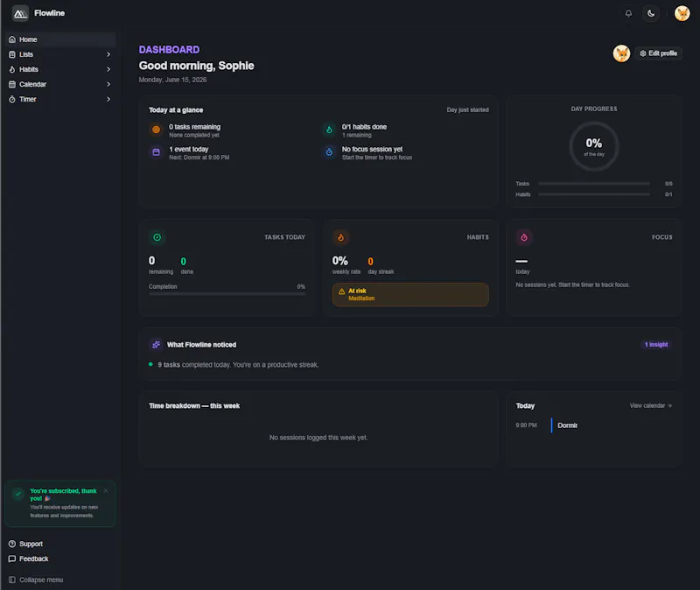Open Lists in sidebar
Image resolution: width=700 pixels, height=590 pixels.
coord(60,54)
